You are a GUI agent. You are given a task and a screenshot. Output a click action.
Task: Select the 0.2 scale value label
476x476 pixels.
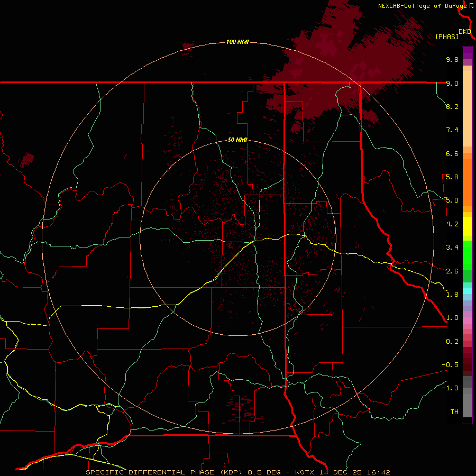(x=452, y=342)
